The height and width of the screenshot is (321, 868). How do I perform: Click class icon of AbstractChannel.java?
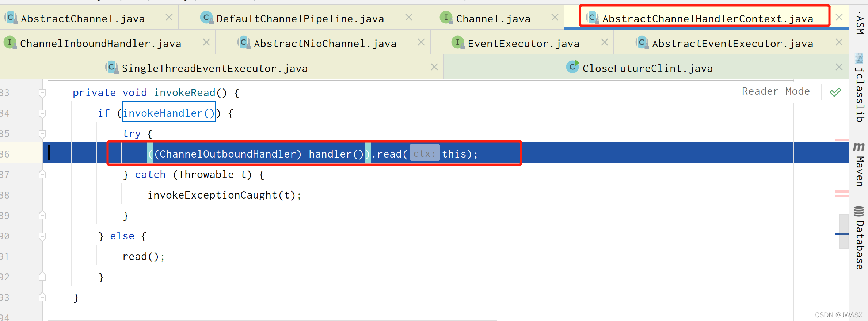pyautogui.click(x=11, y=17)
